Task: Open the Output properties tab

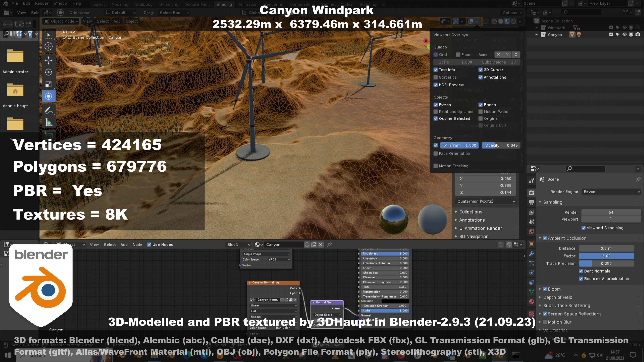Action: tap(531, 202)
